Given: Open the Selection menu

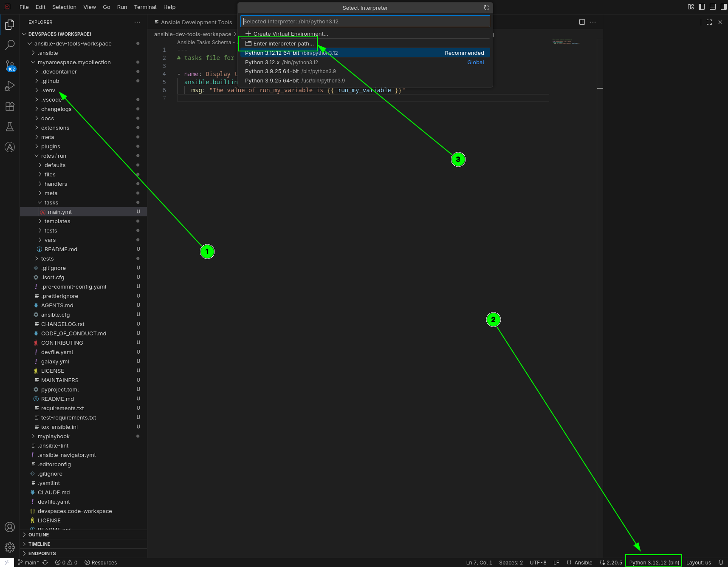Looking at the screenshot, I should 64,7.
